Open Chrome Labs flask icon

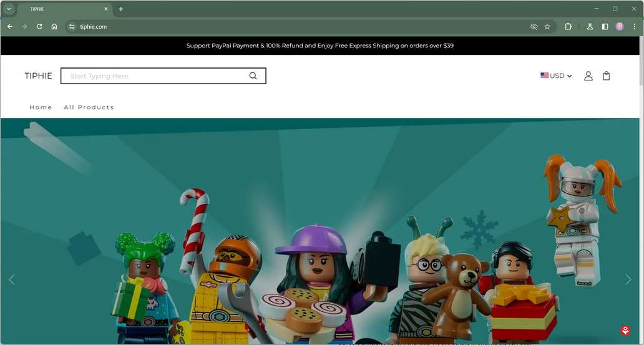(590, 27)
